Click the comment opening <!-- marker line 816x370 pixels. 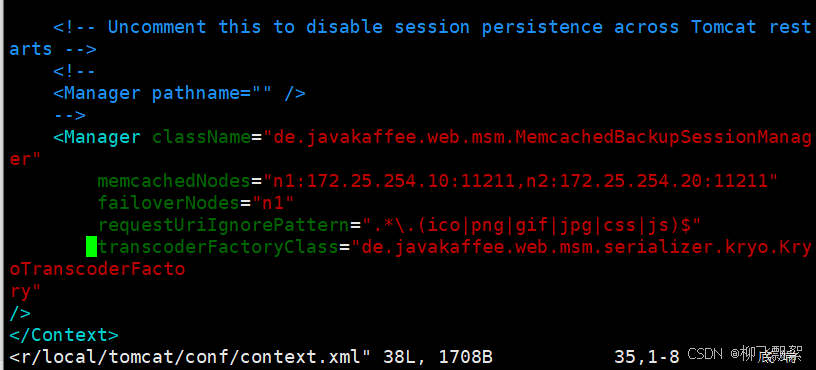75,71
